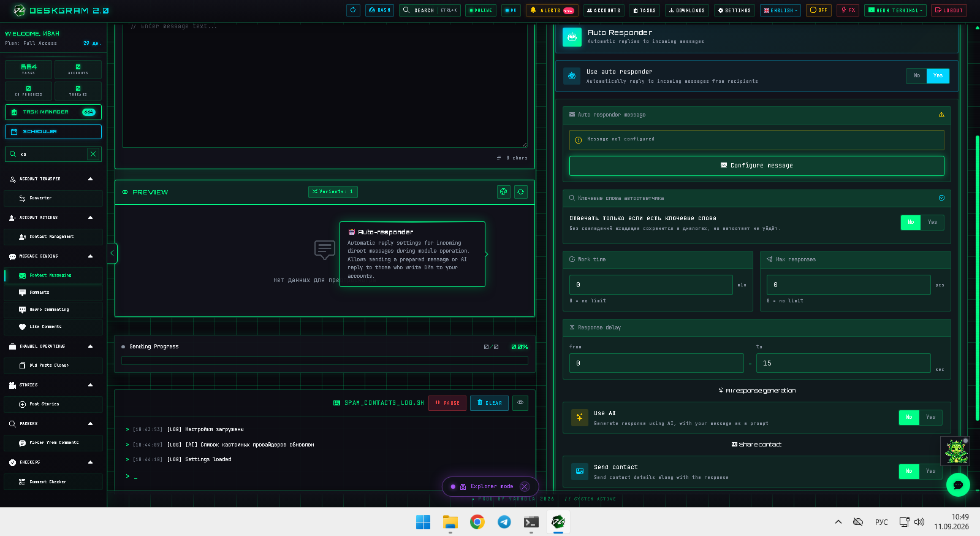
Task: Pause the spam contacts log
Action: coord(447,403)
